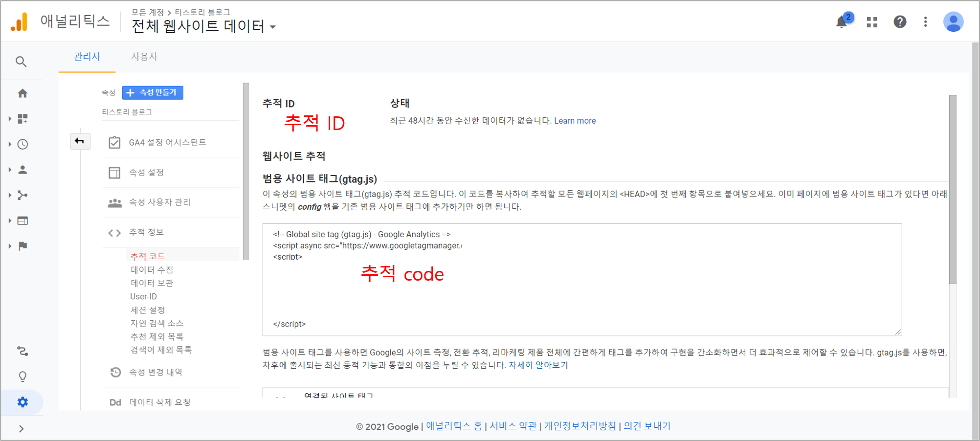Select 검색어 제외 목록 submenu item

[x=161, y=350]
